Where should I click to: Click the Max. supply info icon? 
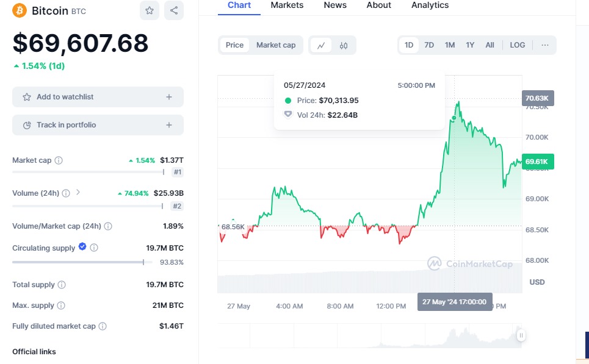coord(61,305)
